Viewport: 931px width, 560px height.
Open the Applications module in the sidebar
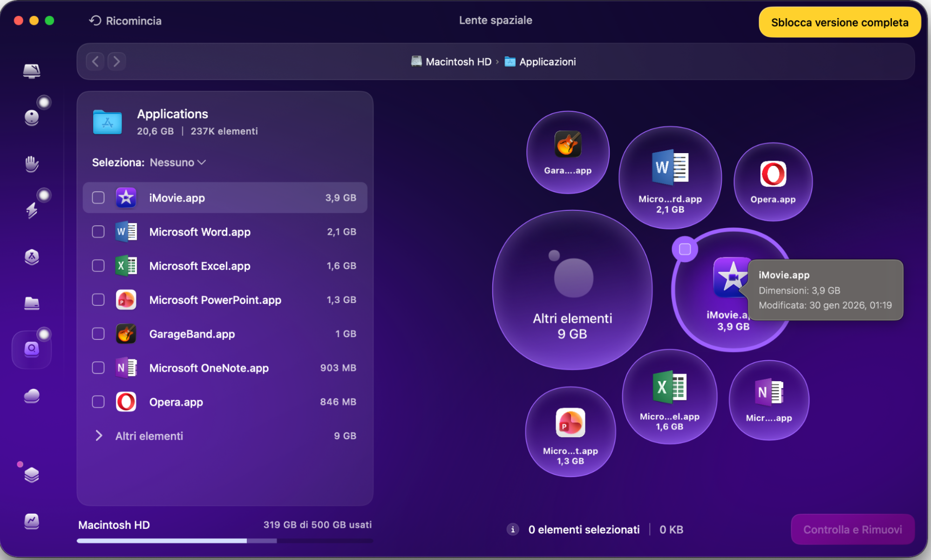coord(32,256)
